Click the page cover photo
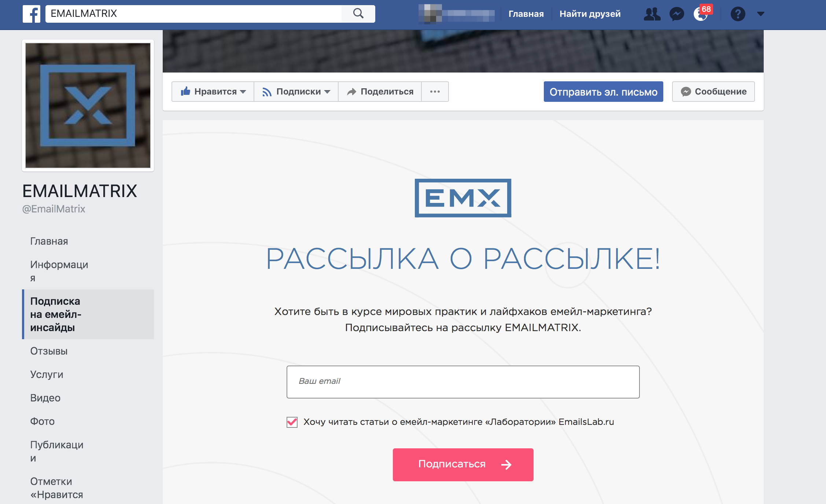826x504 pixels. click(463, 51)
